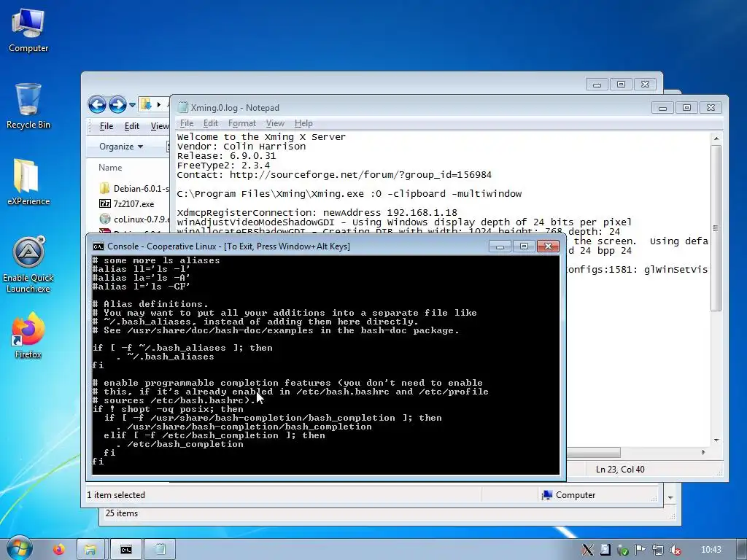
Task: Select 7z2107.exe file in Explorer
Action: click(x=127, y=204)
